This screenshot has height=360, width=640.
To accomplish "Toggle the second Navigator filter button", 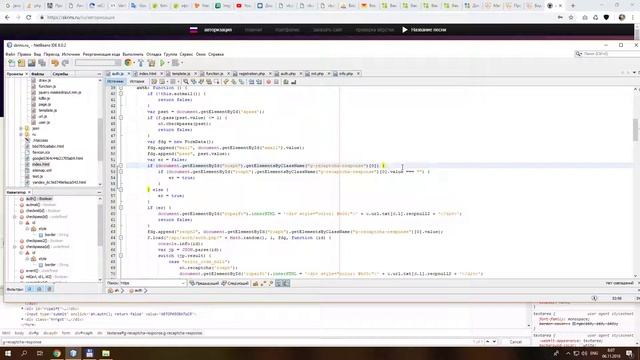I will (x=39, y=289).
